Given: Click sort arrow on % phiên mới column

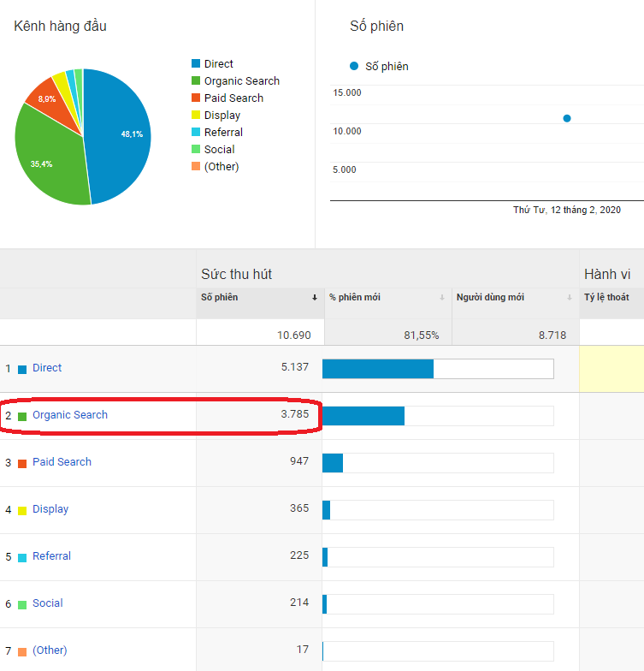Looking at the screenshot, I should 442,298.
